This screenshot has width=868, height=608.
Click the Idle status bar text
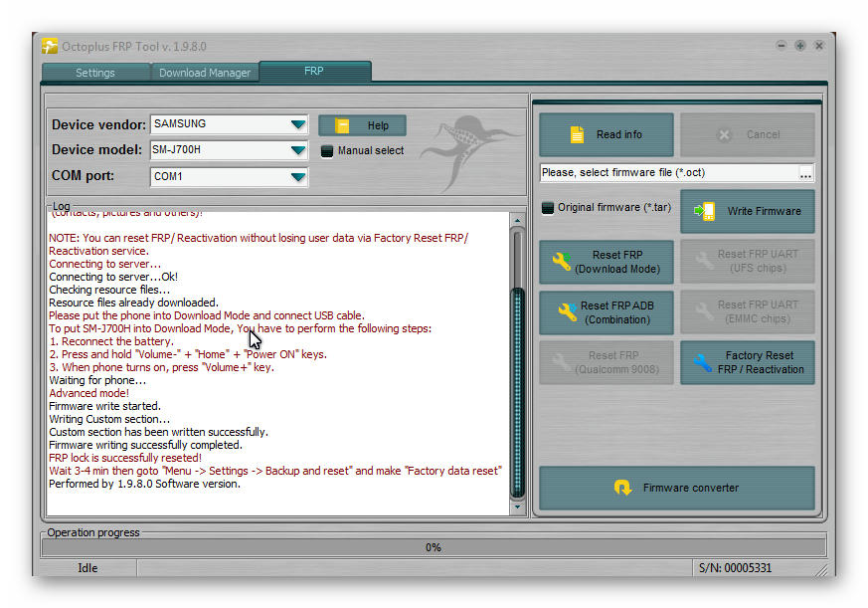pyautogui.click(x=87, y=568)
